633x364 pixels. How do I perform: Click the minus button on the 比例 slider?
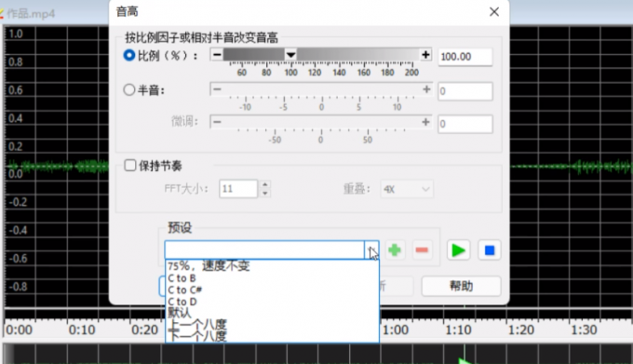click(x=217, y=55)
